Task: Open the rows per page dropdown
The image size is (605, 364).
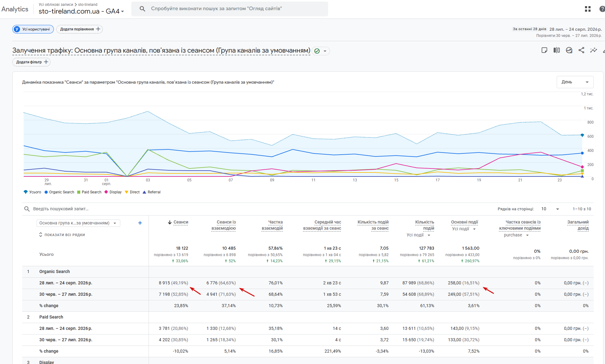Action: click(550, 209)
